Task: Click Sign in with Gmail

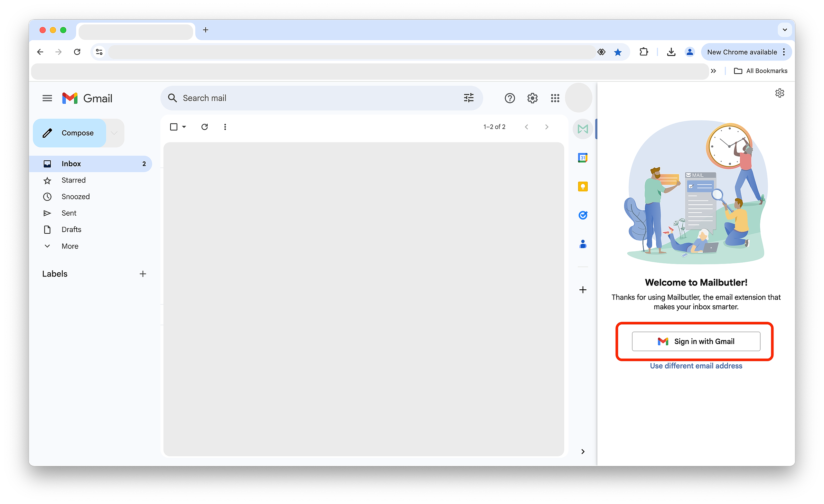Action: click(696, 341)
